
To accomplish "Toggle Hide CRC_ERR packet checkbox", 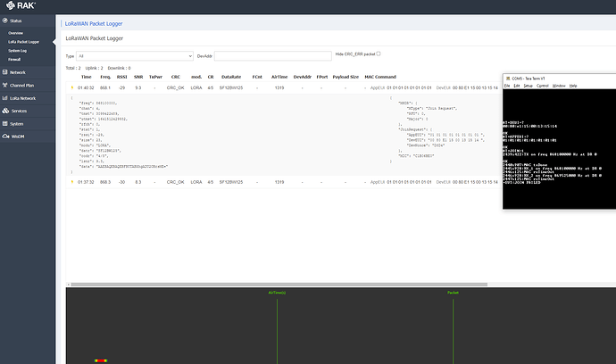I will tap(379, 54).
